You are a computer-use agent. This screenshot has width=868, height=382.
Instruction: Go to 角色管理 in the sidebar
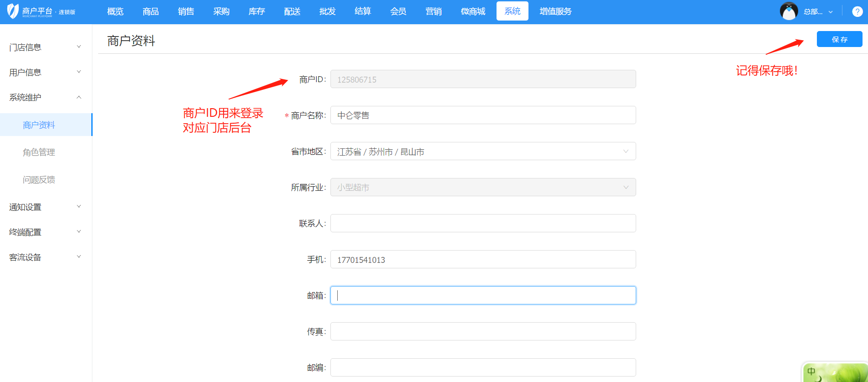39,152
